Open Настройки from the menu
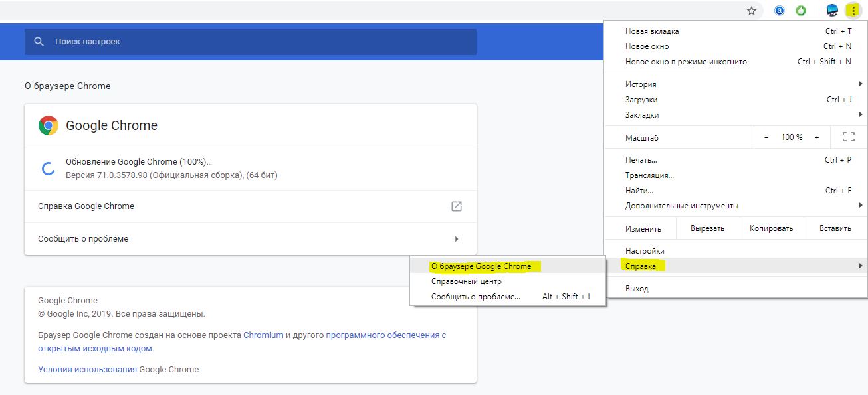 (x=736, y=251)
